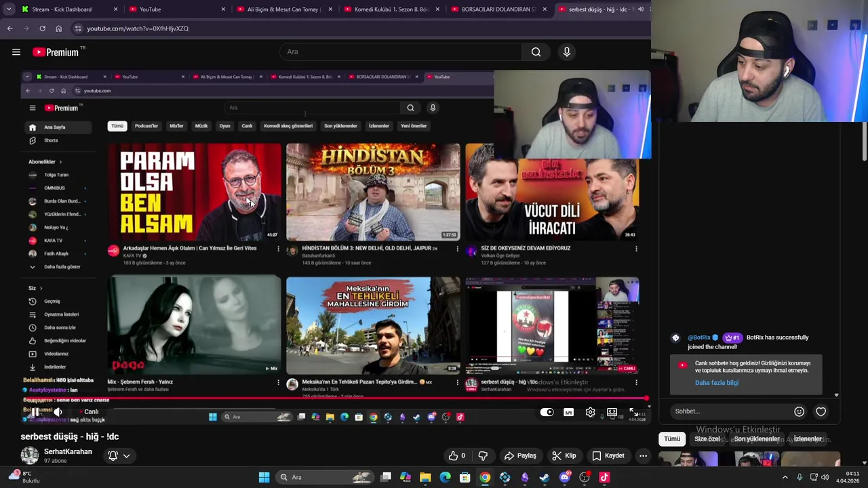Save the video with Kaydet
Viewport: 868px width, 488px height.
608,455
